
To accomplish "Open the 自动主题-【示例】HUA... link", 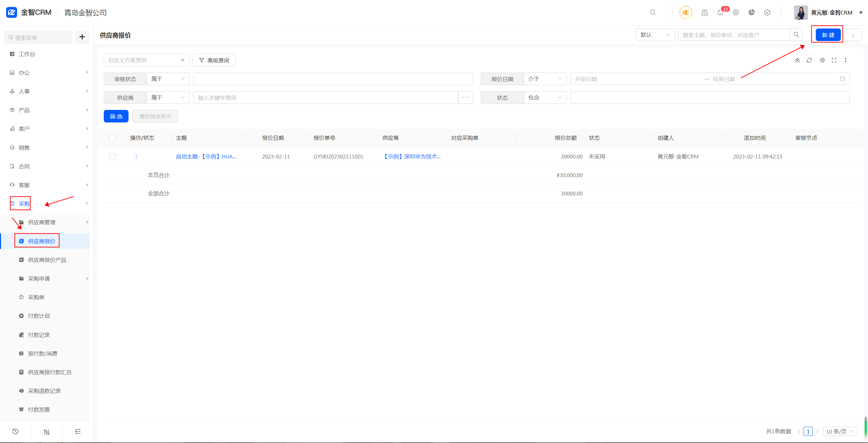I will click(x=206, y=156).
